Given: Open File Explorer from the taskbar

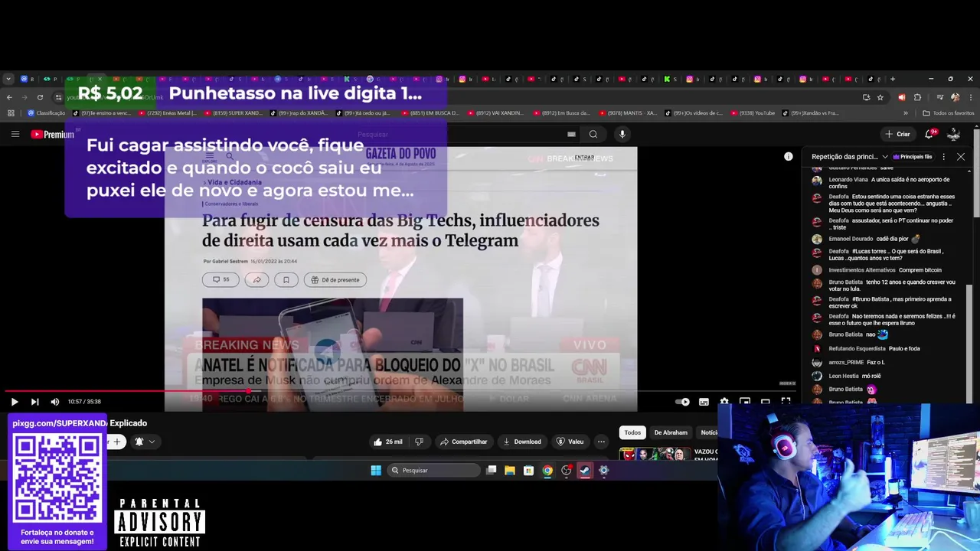Looking at the screenshot, I should [x=510, y=471].
